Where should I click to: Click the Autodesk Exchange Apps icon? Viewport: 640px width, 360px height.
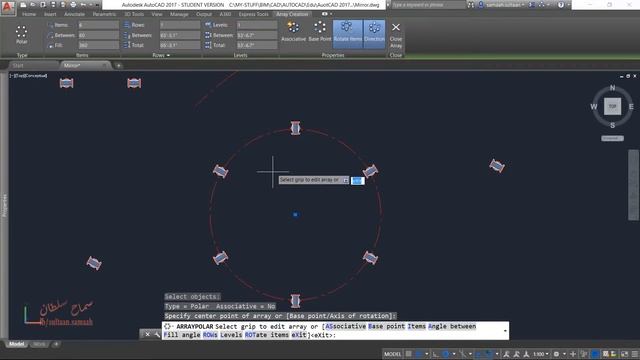532,5
